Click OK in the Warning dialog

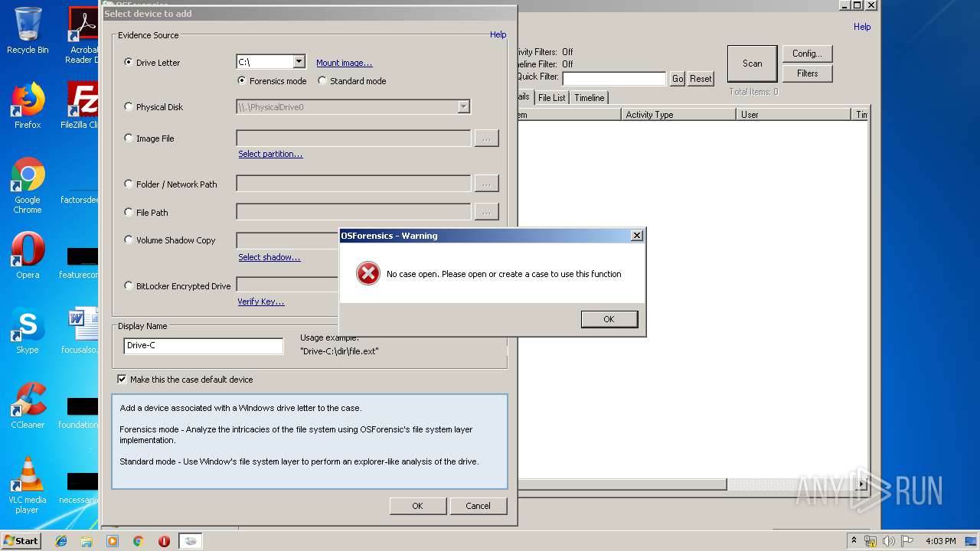point(609,319)
